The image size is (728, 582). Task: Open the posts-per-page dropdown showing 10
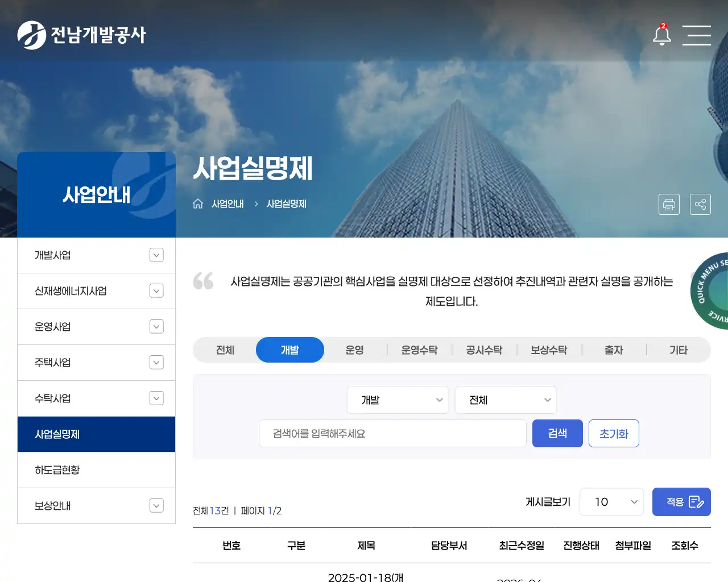[x=611, y=502]
